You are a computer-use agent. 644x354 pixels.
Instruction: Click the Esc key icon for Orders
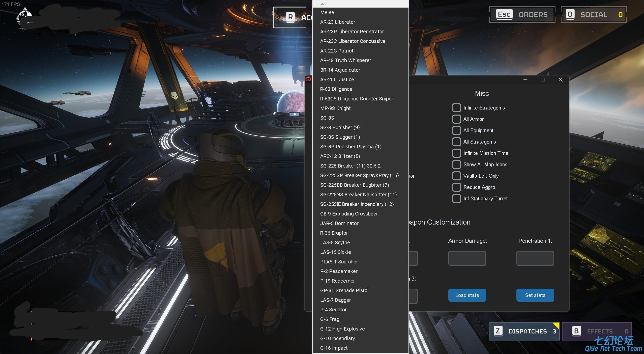tap(504, 14)
